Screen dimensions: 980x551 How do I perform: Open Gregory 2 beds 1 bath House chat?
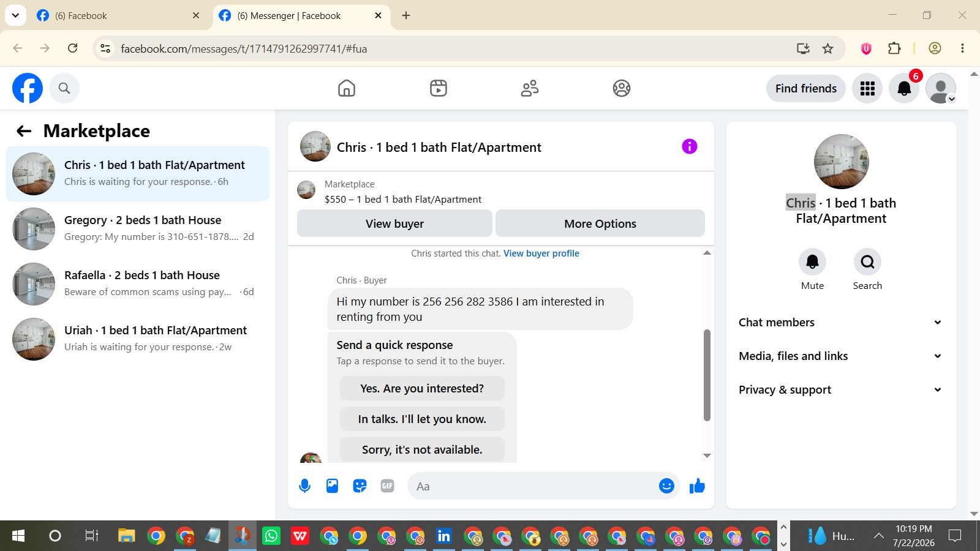138,229
